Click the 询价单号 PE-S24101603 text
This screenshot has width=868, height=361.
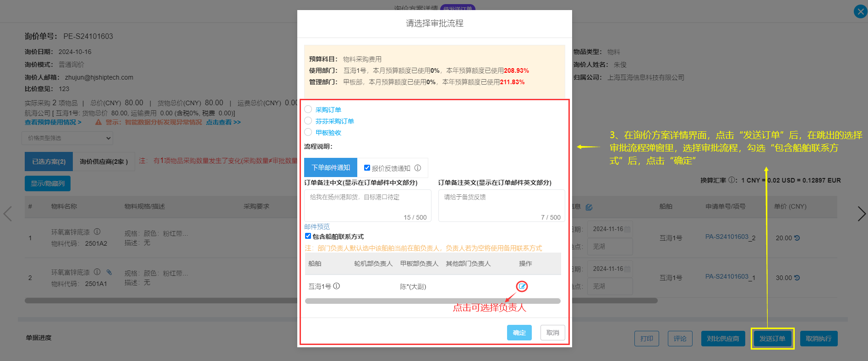pyautogui.click(x=69, y=36)
